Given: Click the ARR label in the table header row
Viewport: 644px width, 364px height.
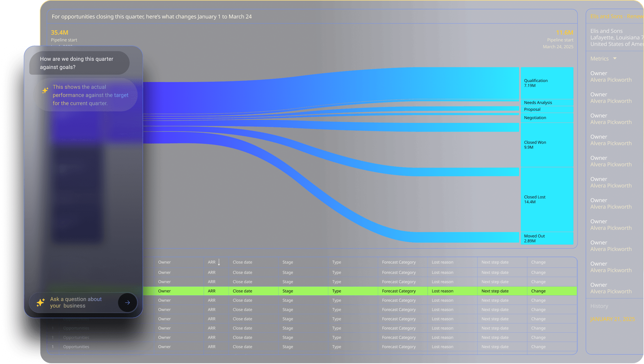Looking at the screenshot, I should coord(212,262).
